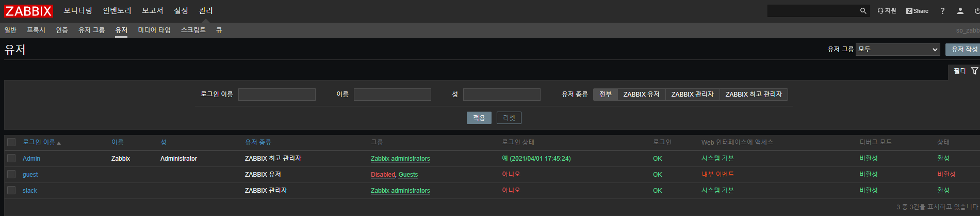This screenshot has height=216, width=980.
Task: Click the search magnifier icon
Action: pyautogui.click(x=863, y=11)
